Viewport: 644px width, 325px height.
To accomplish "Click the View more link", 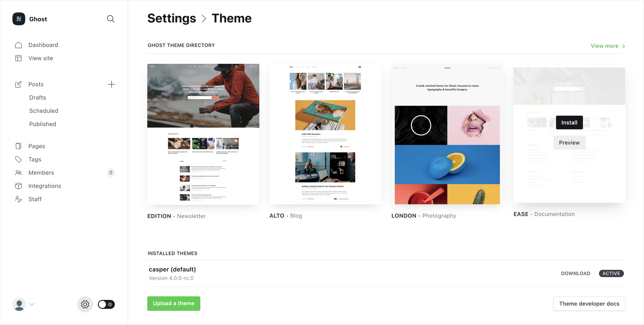I will 607,46.
